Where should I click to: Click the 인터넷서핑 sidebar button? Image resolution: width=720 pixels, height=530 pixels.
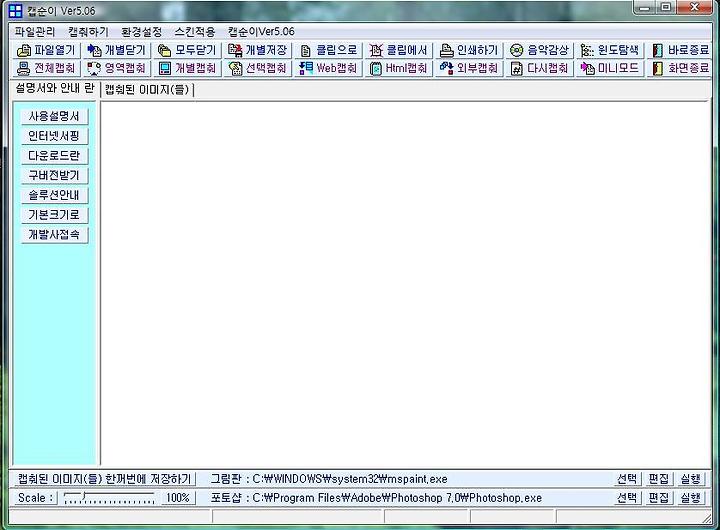pyautogui.click(x=54, y=136)
